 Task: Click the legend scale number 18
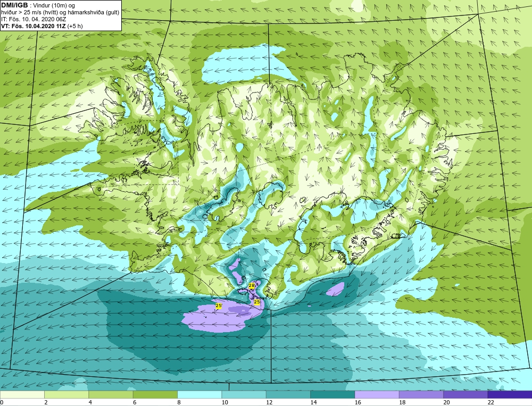click(402, 402)
